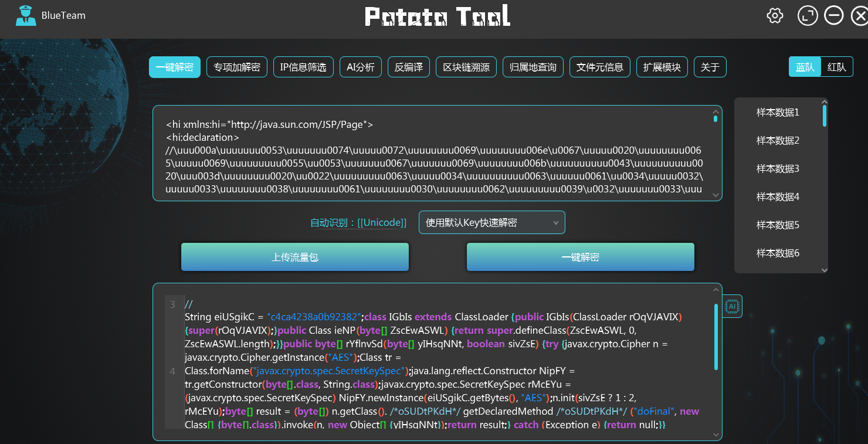The width and height of the screenshot is (868, 444).
Task: Minimize the Potato Tool window
Action: 833,16
